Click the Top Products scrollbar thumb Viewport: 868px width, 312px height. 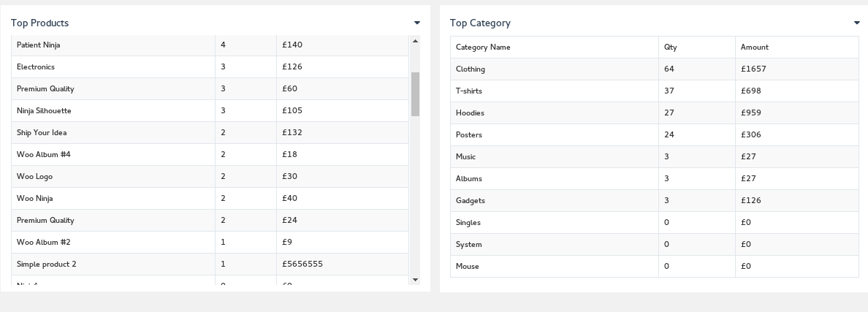tap(415, 94)
